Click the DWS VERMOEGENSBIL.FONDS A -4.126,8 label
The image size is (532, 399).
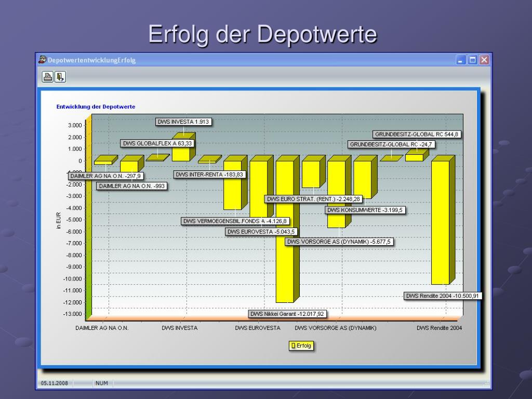[x=235, y=221]
